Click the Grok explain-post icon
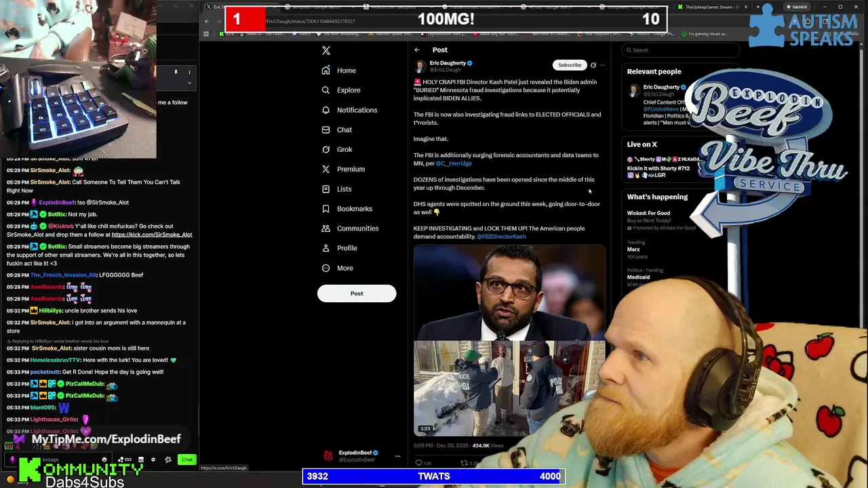 [593, 65]
